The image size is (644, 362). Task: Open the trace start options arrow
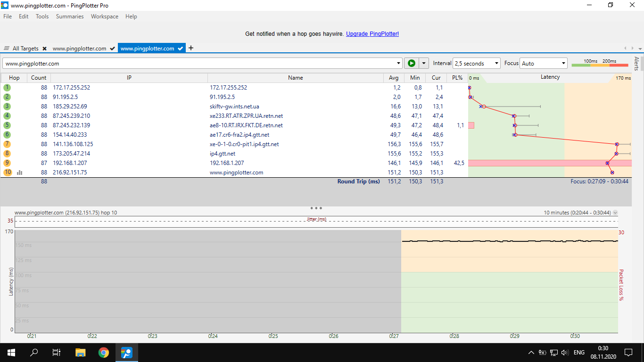coord(424,63)
